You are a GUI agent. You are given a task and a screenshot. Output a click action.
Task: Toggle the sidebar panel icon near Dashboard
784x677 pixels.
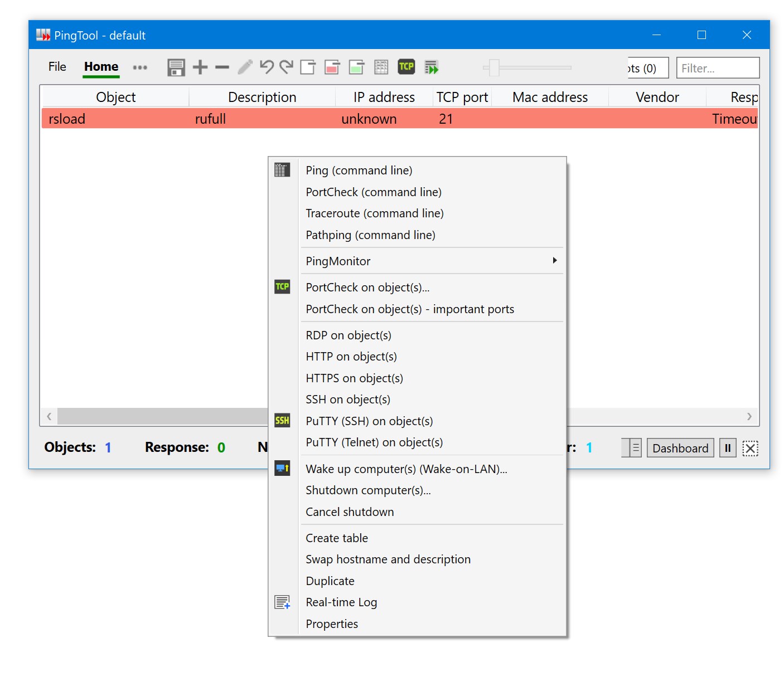point(631,447)
